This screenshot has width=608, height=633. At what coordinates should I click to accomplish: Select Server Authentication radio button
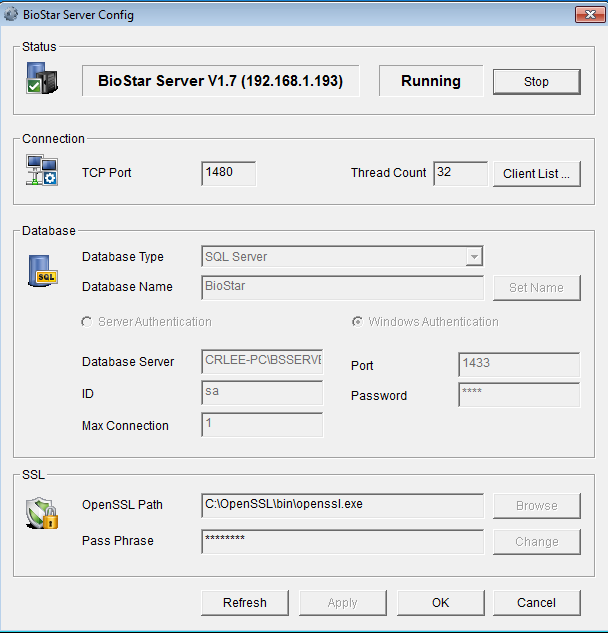coord(88,322)
